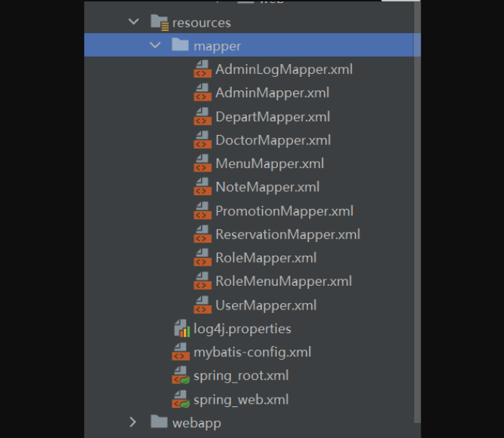Click the mapper folder icon
504x438 pixels.
(x=181, y=46)
